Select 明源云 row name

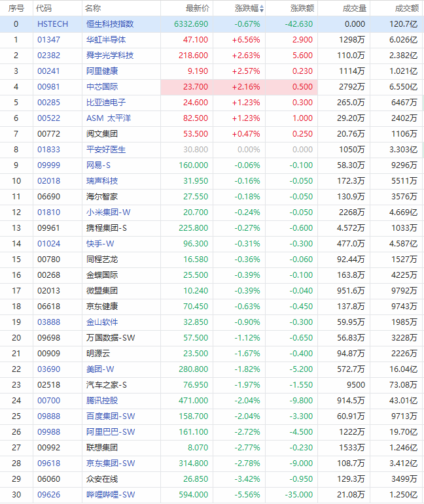[98, 354]
